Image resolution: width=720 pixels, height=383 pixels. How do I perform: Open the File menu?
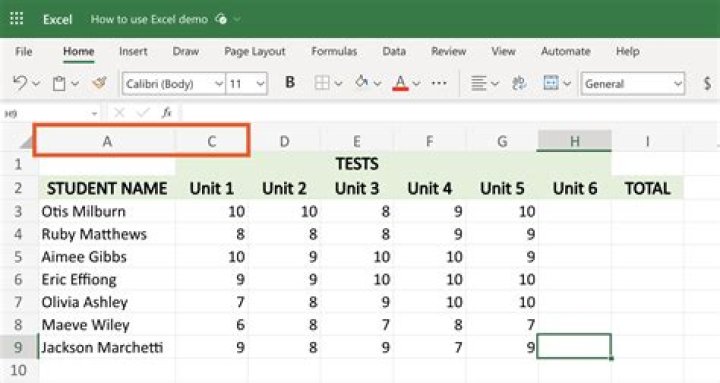[x=23, y=51]
